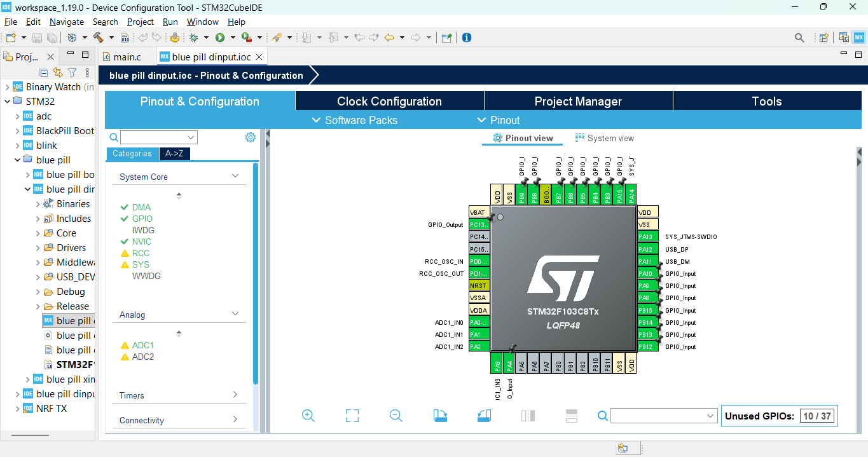Click Collapse All in Project Explorer
The height and width of the screenshot is (457, 868).
[x=44, y=72]
